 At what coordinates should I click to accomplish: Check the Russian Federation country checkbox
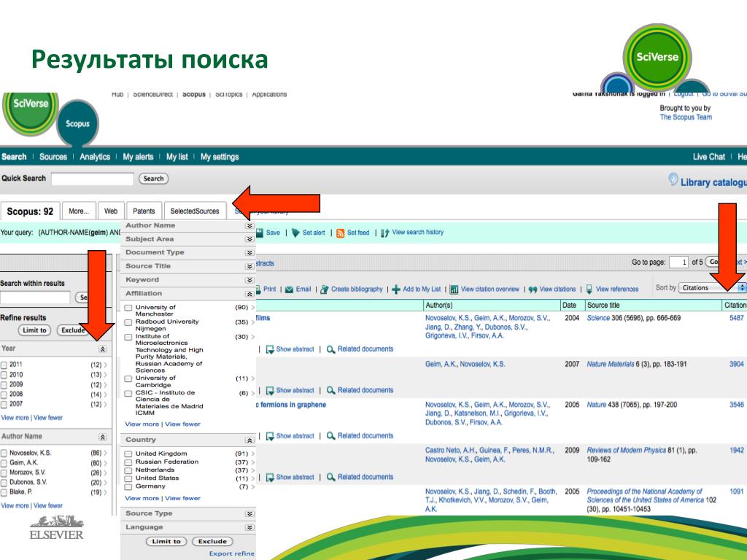tap(128, 462)
